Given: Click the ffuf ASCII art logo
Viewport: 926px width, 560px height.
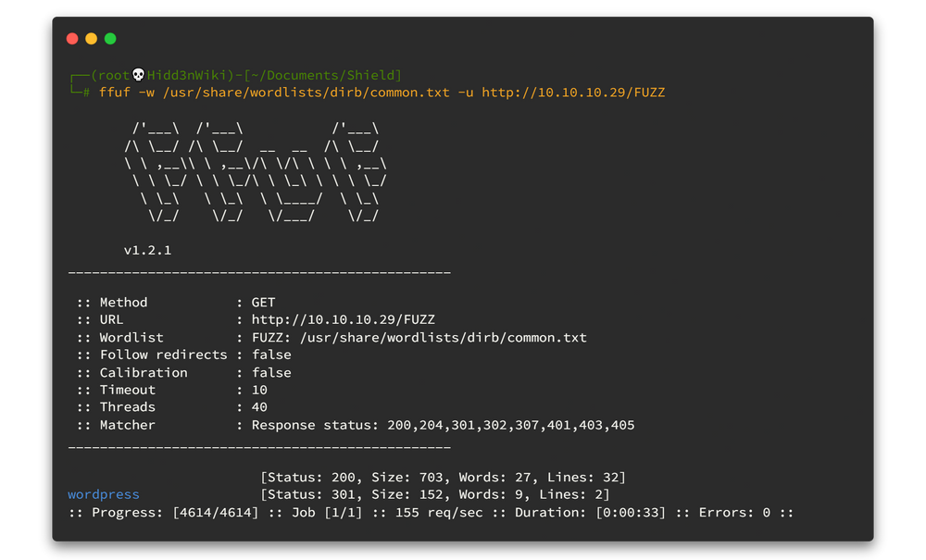Looking at the screenshot, I should [x=256, y=172].
